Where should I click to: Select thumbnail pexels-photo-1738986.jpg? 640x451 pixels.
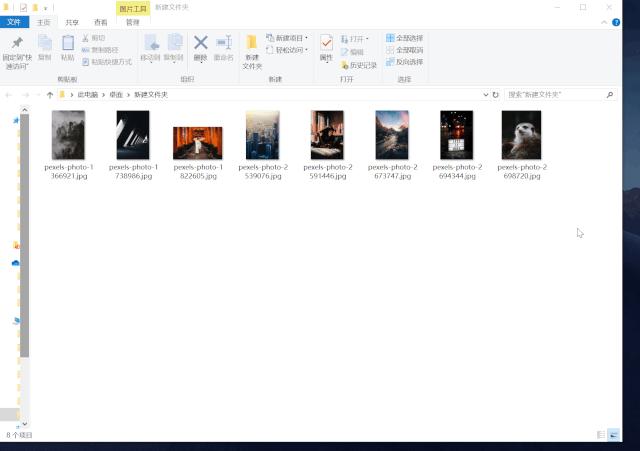click(133, 135)
